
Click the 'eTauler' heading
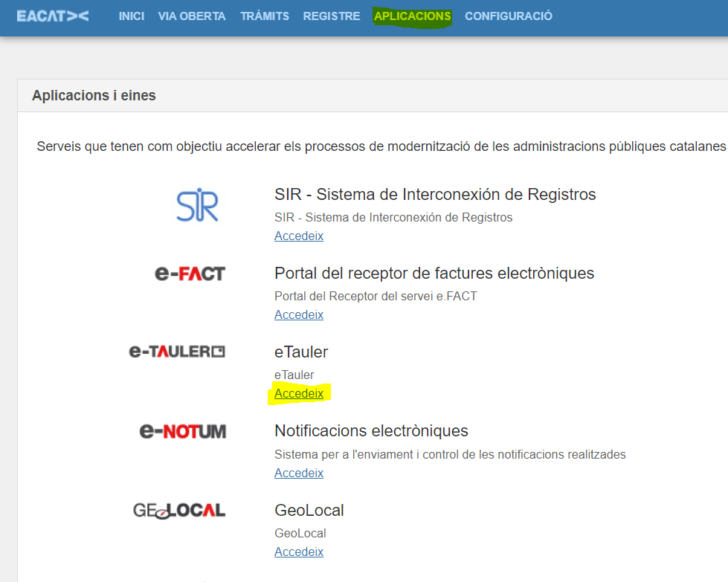coord(301,352)
